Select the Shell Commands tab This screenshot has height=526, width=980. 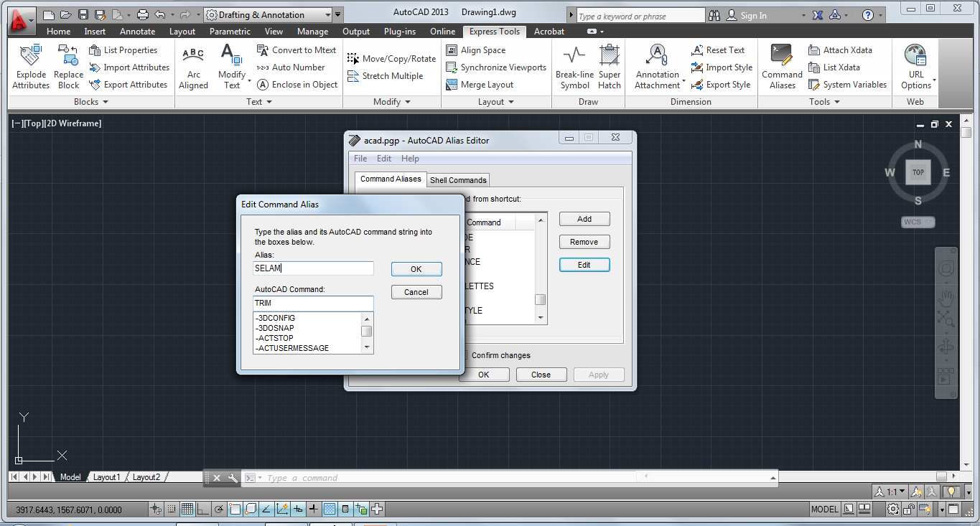click(458, 180)
